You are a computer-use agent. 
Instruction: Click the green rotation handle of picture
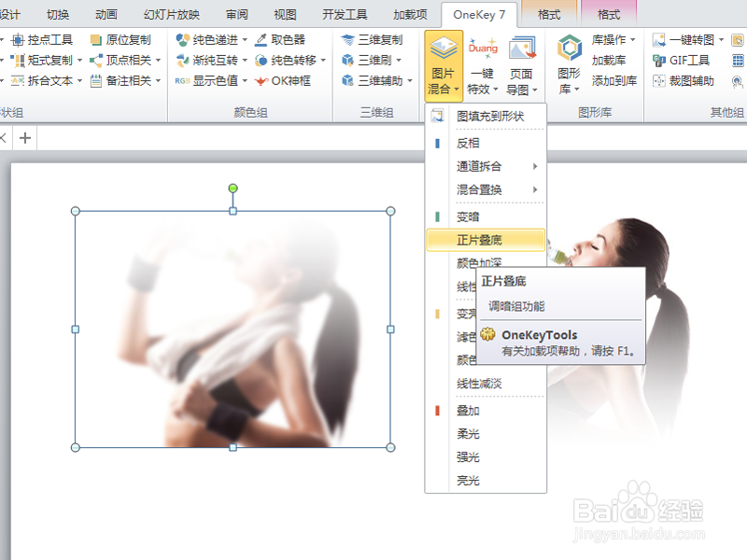(x=233, y=189)
